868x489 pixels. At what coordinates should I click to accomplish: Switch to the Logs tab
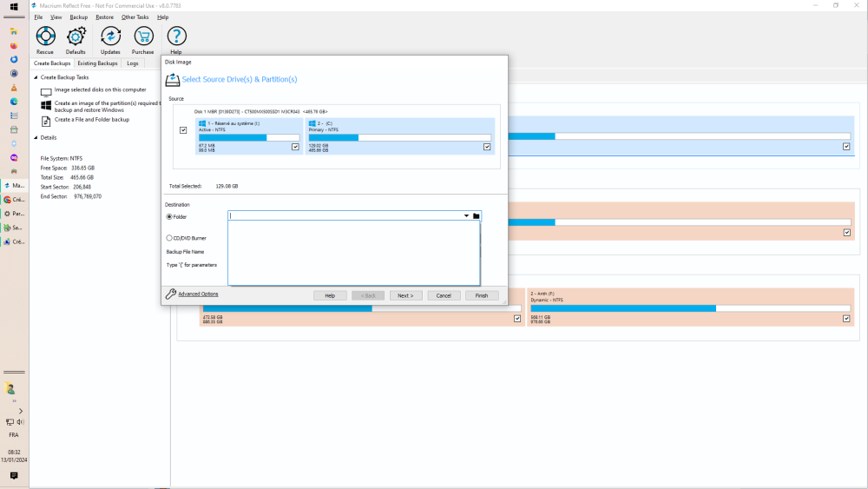133,63
